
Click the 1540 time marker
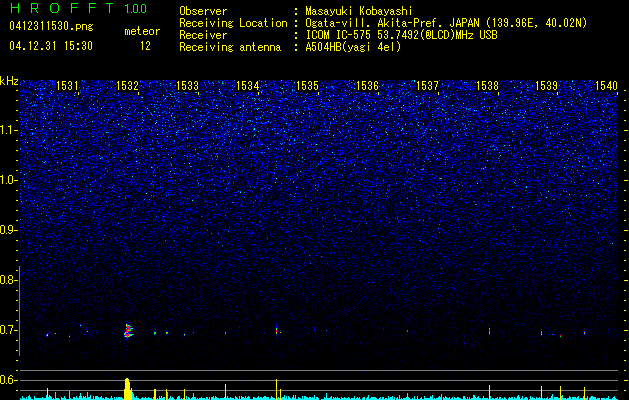tap(607, 85)
